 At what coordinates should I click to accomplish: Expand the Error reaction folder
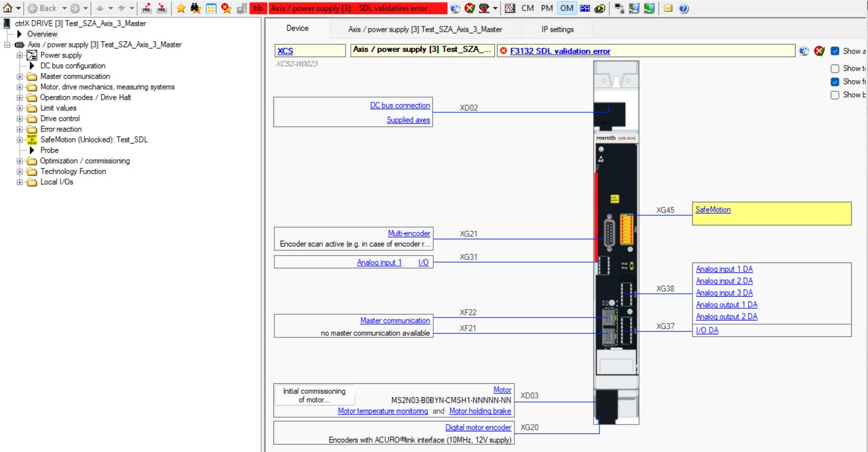[x=20, y=129]
